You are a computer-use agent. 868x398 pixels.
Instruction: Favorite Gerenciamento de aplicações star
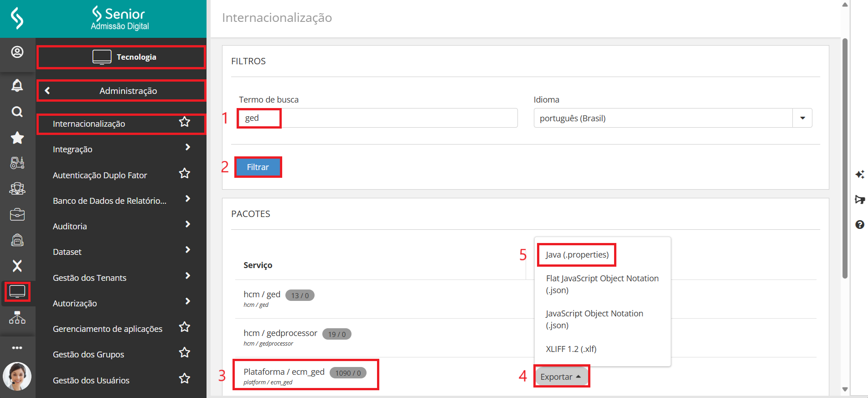coord(185,327)
